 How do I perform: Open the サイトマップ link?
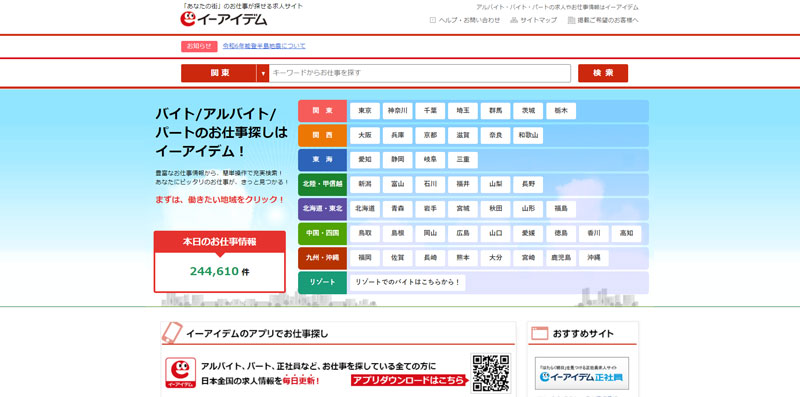539,20
